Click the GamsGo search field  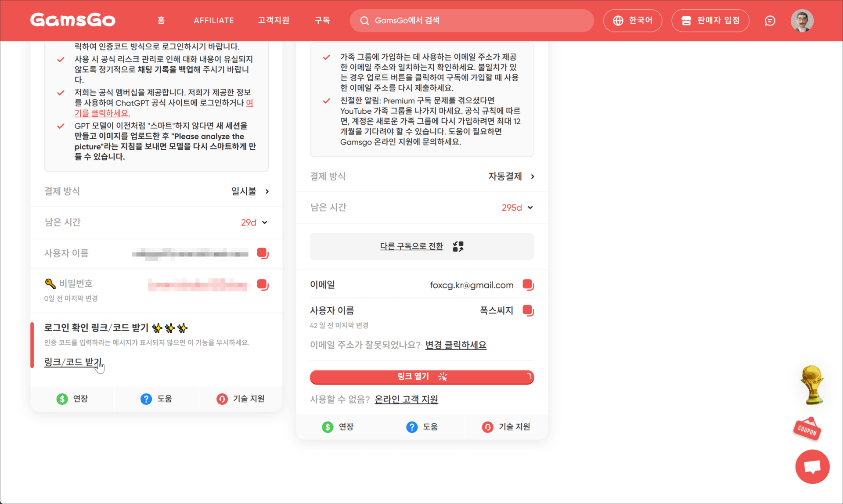(472, 21)
